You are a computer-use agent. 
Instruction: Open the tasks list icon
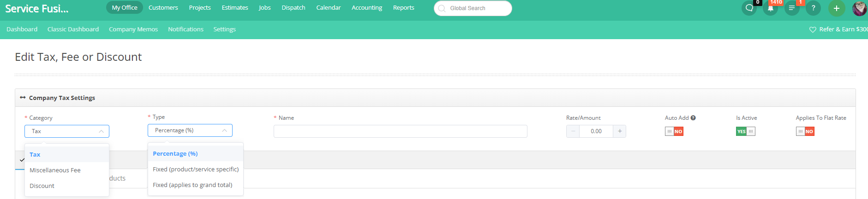(x=792, y=8)
